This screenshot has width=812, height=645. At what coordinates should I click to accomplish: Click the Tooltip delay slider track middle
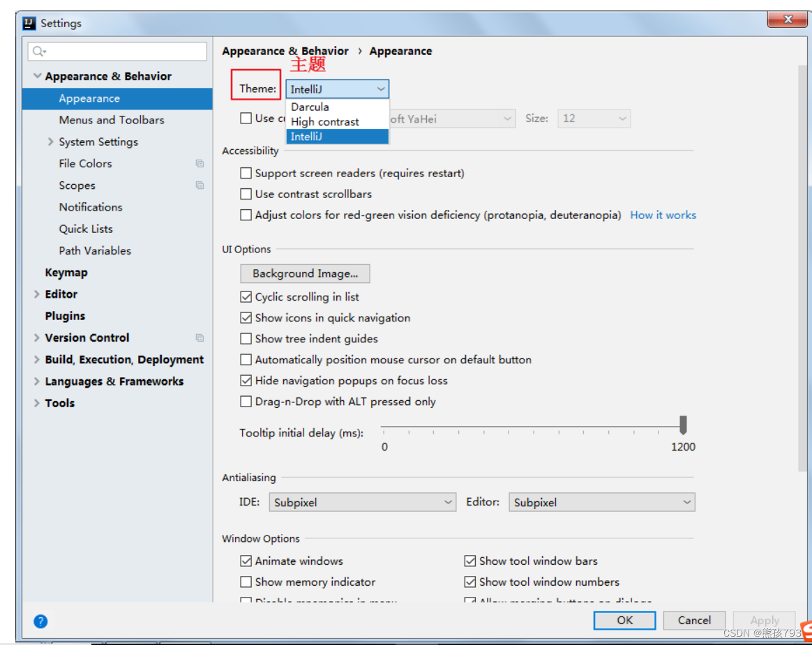(x=534, y=427)
